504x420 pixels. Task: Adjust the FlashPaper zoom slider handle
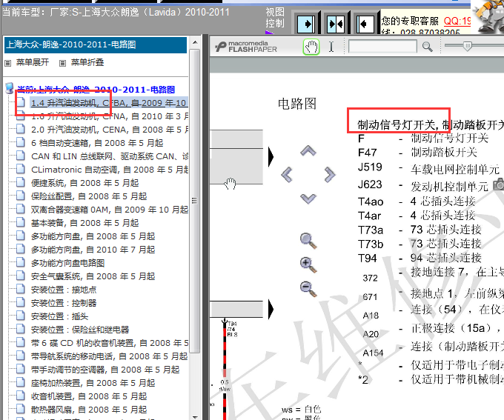click(468, 46)
